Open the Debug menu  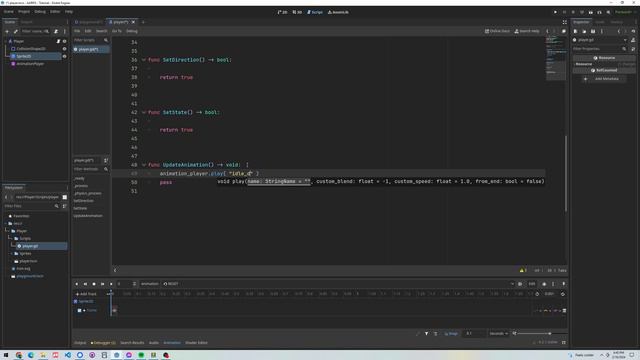[x=40, y=11]
